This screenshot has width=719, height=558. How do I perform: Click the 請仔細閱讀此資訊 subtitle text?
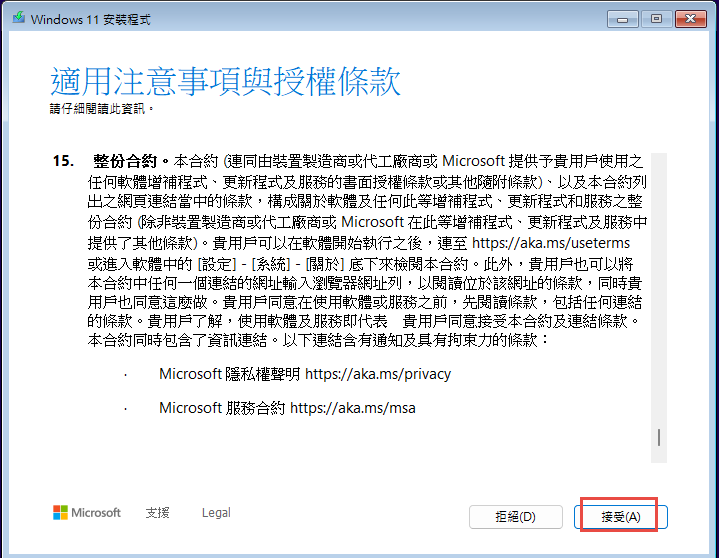click(101, 109)
